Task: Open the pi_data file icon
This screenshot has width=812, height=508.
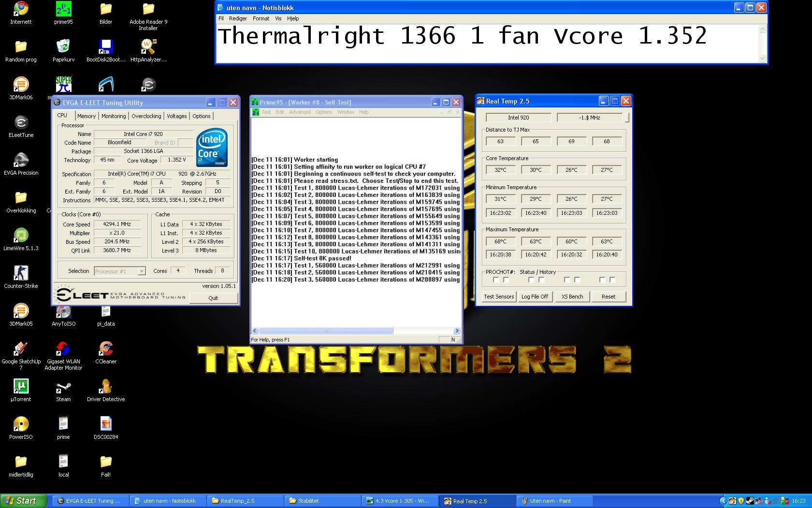Action: [106, 315]
